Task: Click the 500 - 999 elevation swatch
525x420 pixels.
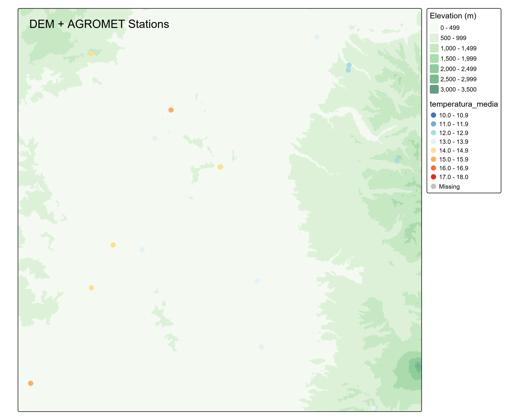Action: click(x=434, y=38)
